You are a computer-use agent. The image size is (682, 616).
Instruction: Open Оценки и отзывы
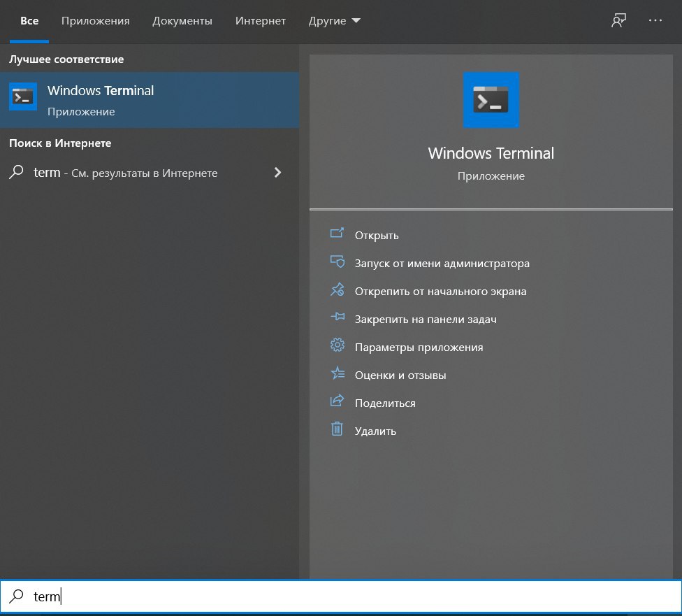(400, 375)
